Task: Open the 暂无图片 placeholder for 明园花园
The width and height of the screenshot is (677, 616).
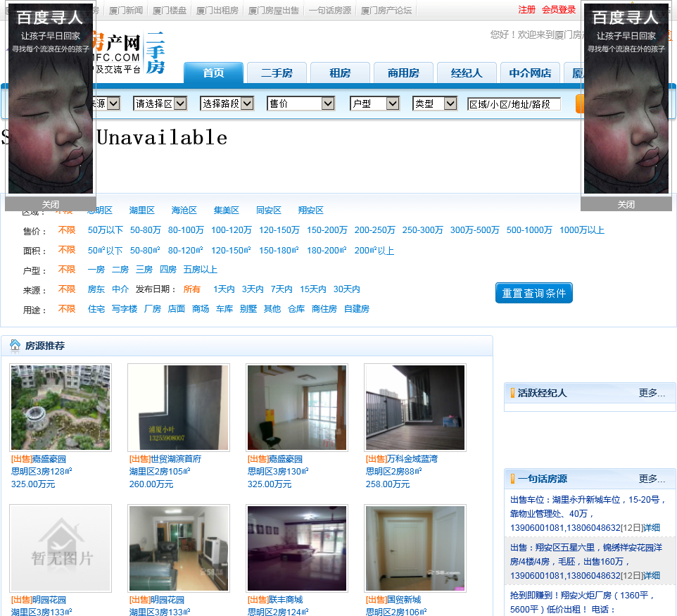Action: click(61, 548)
